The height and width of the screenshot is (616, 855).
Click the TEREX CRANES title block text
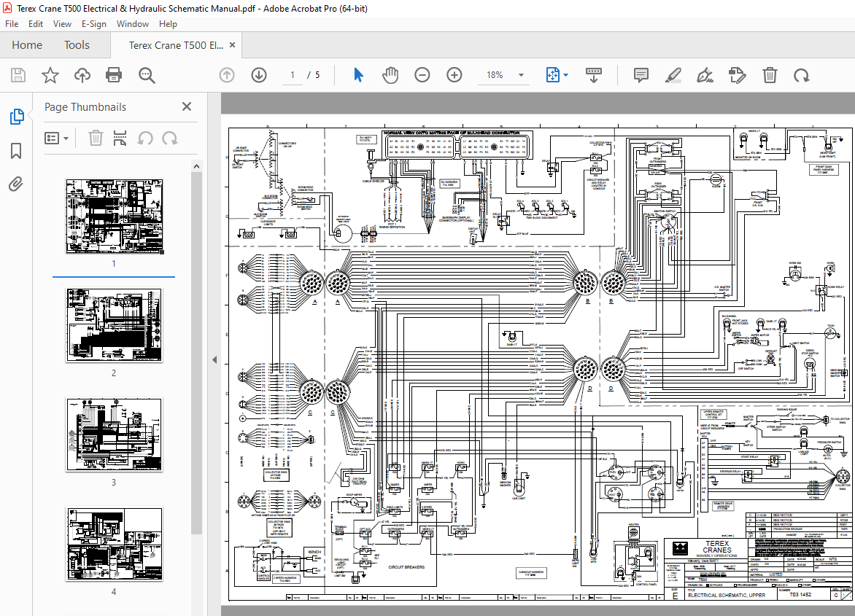[717, 547]
